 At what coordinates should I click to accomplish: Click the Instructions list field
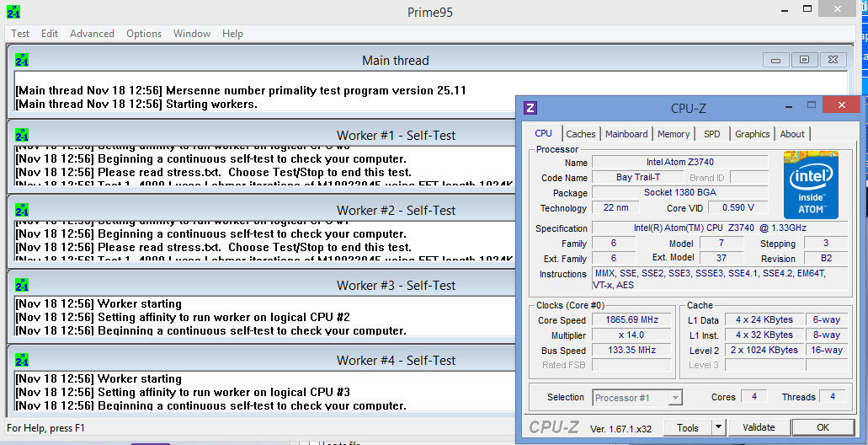[x=720, y=279]
